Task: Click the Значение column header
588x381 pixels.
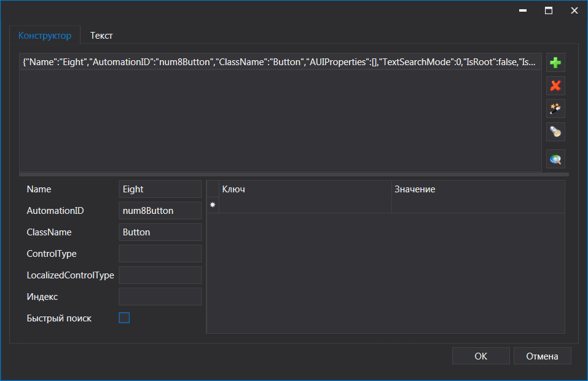Action: 477,189
